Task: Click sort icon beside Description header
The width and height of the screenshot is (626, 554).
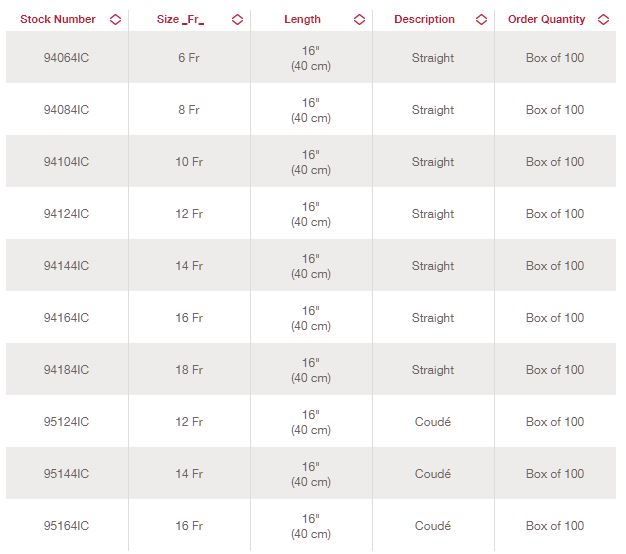Action: (x=481, y=20)
